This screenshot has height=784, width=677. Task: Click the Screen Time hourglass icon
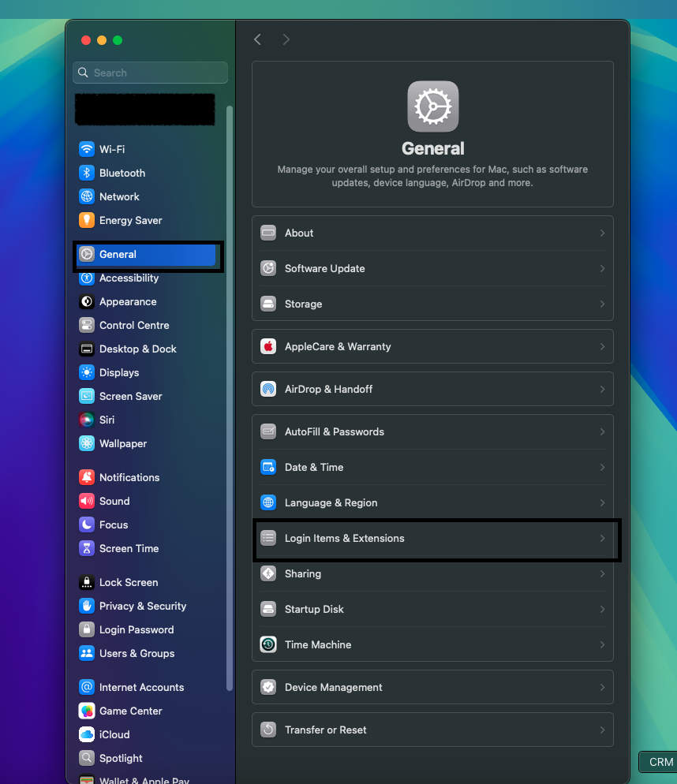(x=87, y=548)
